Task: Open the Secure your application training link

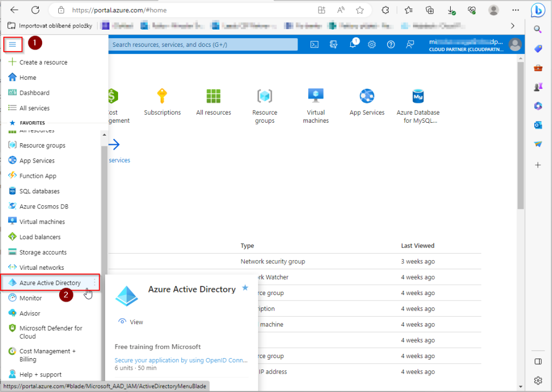Action: (181, 360)
